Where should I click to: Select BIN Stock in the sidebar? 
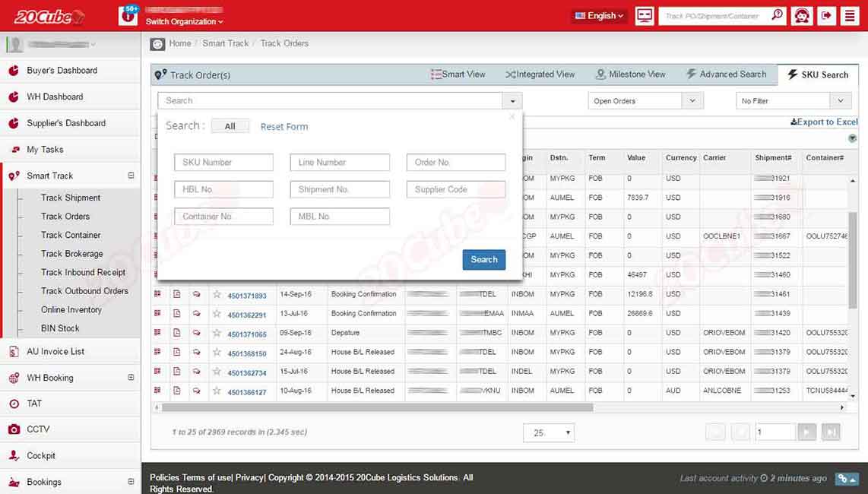[x=60, y=328]
